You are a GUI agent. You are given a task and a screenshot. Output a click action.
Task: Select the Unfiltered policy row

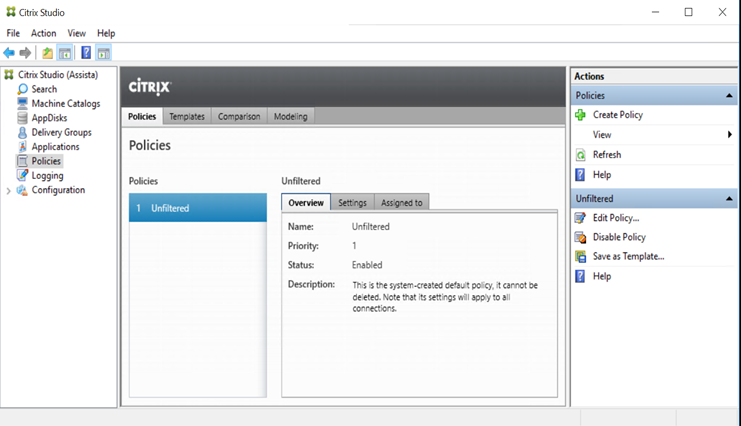click(x=198, y=208)
